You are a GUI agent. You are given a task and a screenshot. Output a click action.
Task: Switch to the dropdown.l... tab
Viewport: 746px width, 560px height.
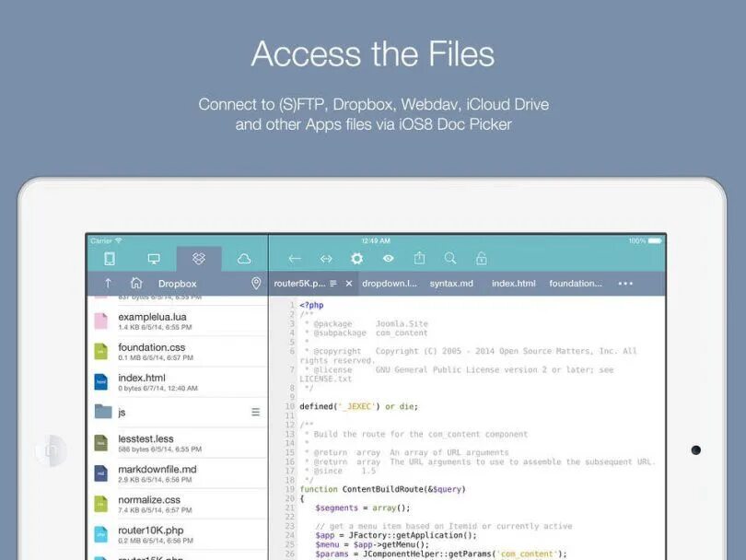point(390,283)
